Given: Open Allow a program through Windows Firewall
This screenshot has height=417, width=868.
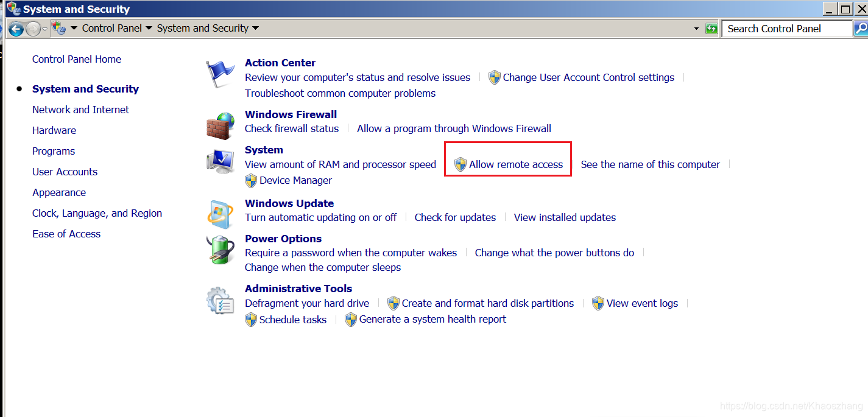Looking at the screenshot, I should tap(454, 128).
